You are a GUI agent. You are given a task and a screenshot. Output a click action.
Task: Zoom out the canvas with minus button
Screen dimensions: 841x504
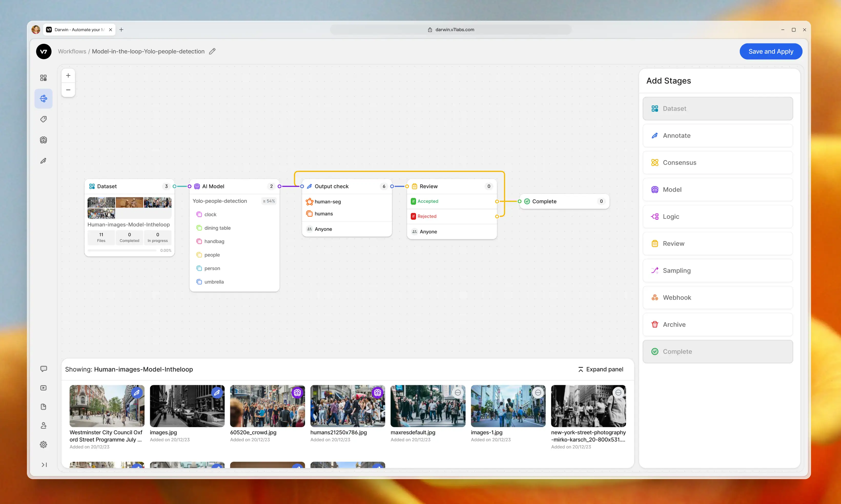[68, 90]
